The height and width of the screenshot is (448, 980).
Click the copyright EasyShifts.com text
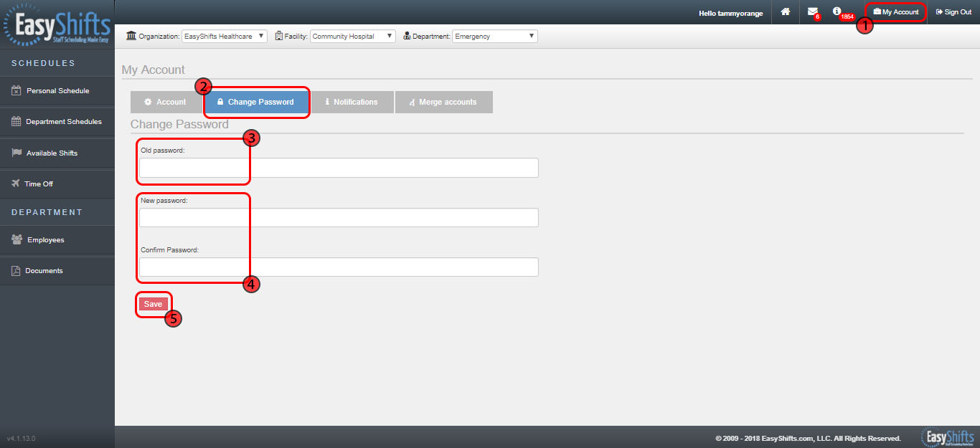[x=808, y=438]
